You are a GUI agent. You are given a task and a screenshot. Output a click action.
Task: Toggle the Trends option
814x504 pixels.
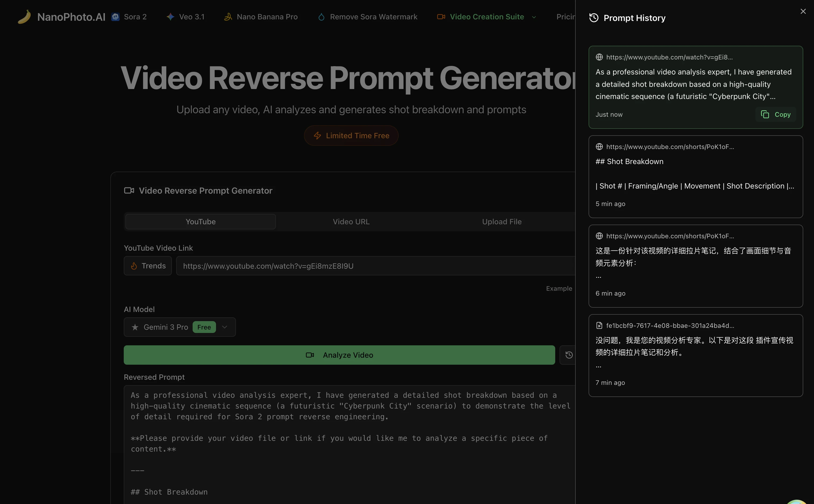click(148, 266)
